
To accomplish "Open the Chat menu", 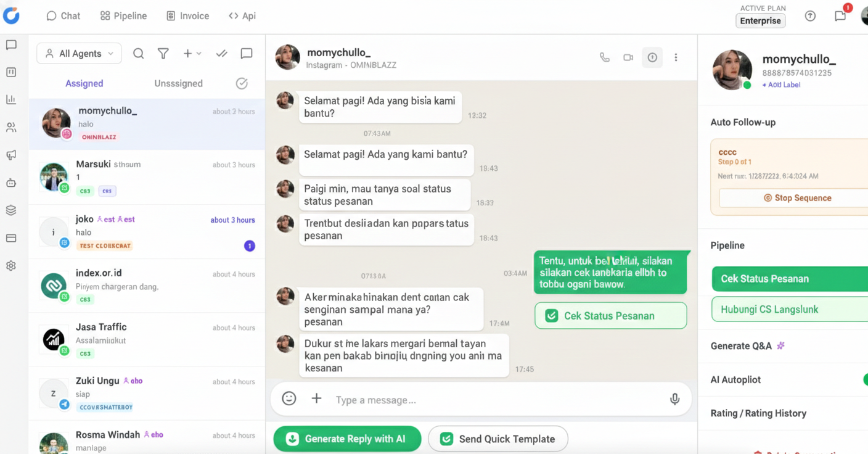I will [63, 16].
